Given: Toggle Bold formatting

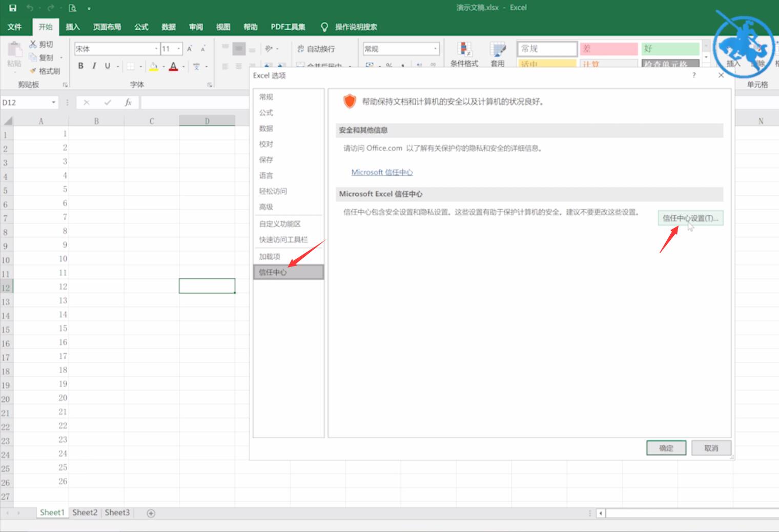Looking at the screenshot, I should (x=80, y=66).
